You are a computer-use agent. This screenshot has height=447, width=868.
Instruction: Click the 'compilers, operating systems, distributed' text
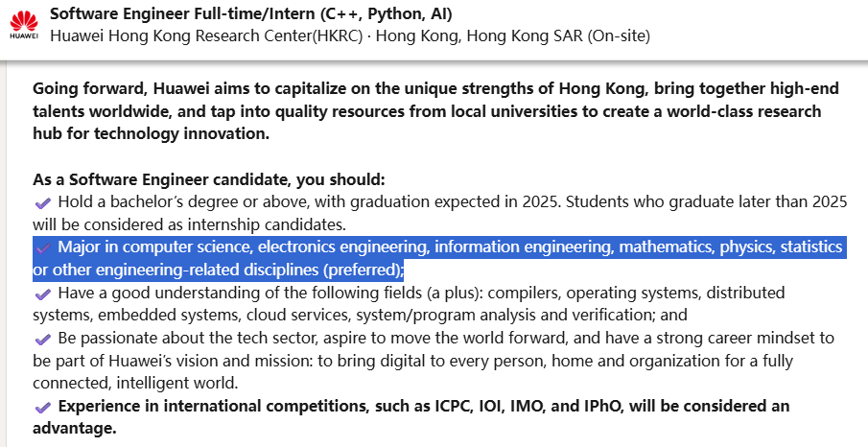click(x=636, y=293)
